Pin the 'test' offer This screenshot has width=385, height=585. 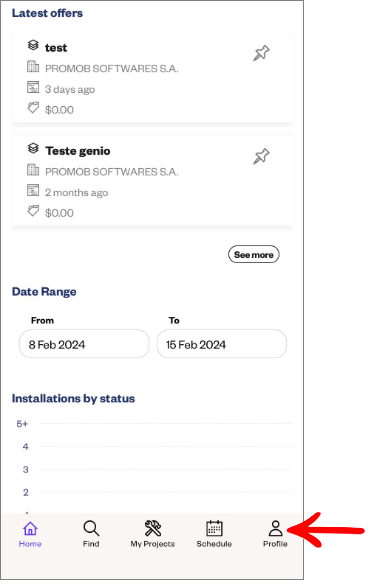tap(261, 53)
